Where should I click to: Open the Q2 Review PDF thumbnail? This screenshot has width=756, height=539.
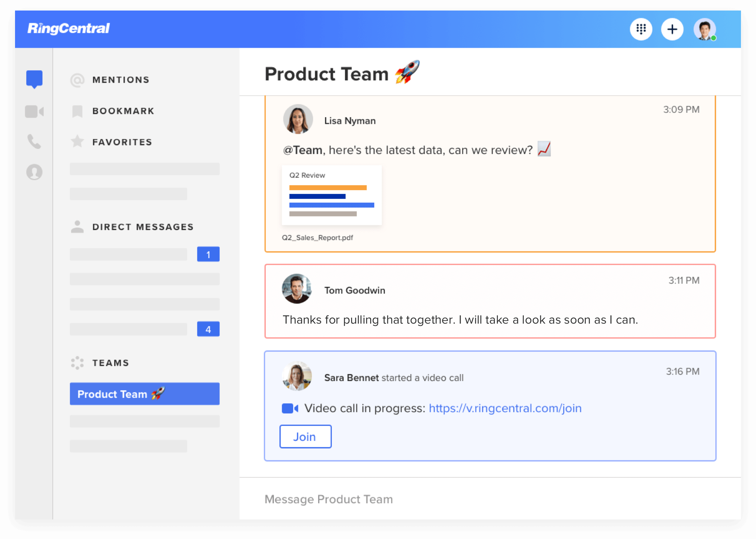pos(332,195)
